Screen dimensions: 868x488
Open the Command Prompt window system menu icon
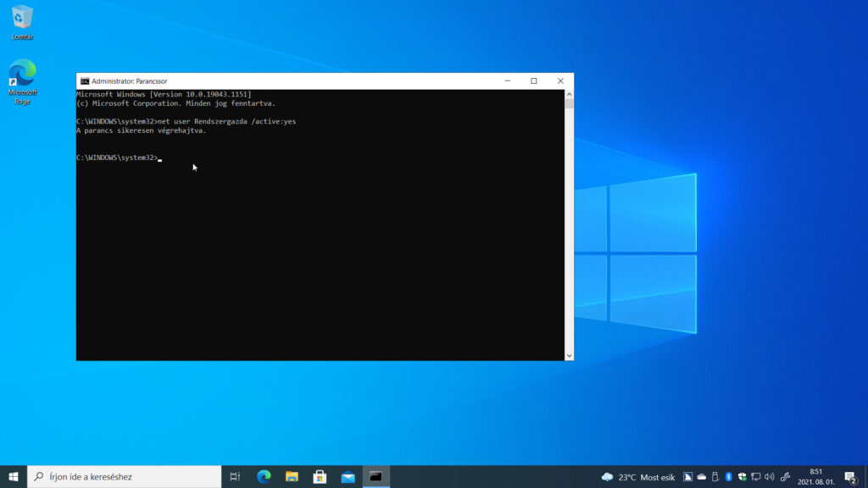85,81
